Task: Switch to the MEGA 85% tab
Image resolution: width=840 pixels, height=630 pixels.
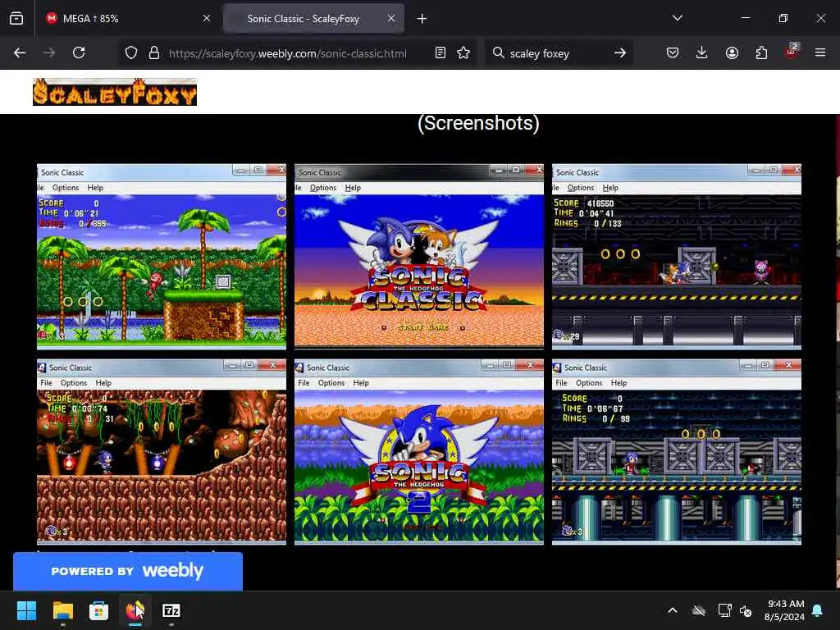Action: [129, 19]
